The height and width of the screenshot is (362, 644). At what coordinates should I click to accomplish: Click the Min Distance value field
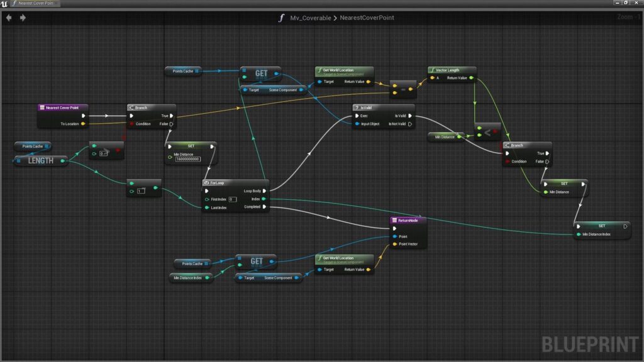coord(187,159)
